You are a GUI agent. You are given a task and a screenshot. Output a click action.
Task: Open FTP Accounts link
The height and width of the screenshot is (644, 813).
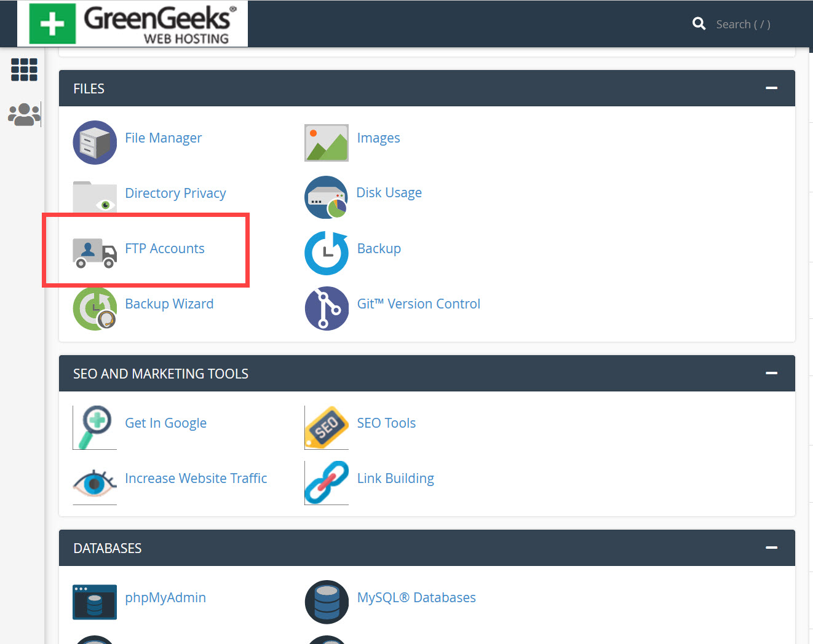pos(165,248)
